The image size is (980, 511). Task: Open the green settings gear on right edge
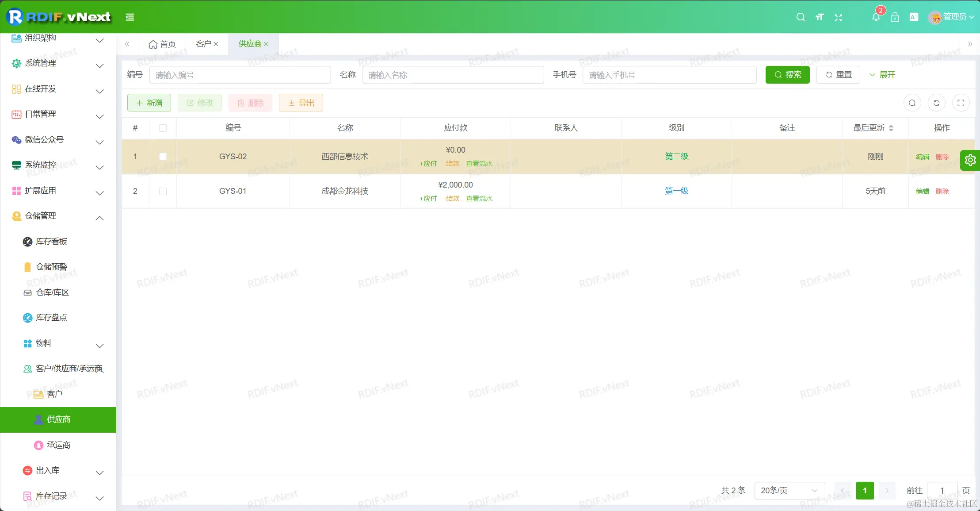tap(970, 160)
